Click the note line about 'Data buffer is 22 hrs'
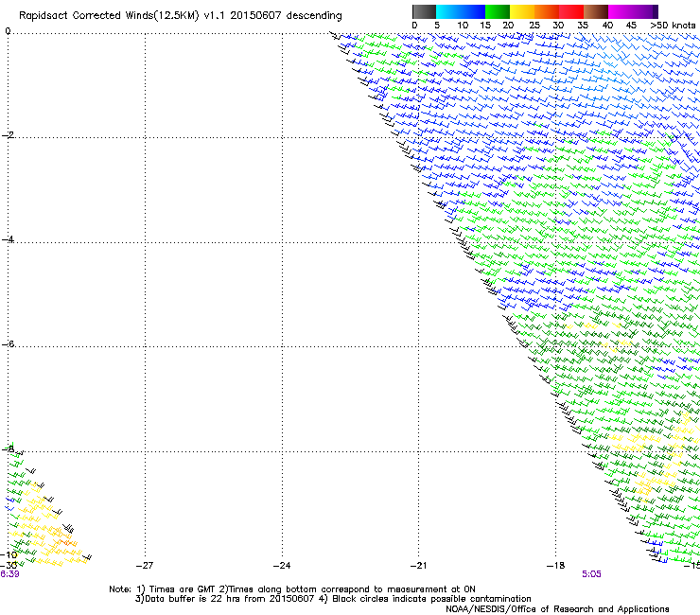700x615 pixels. point(333,599)
